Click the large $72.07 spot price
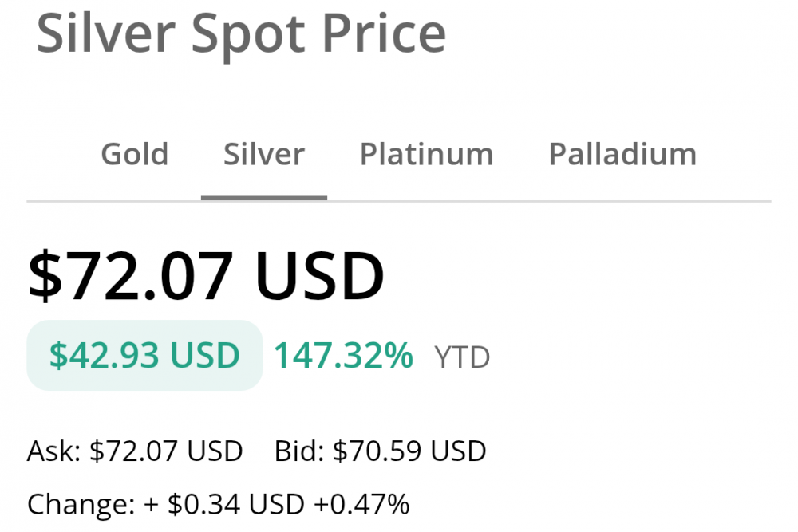This screenshot has height=532, width=798. pyautogui.click(x=130, y=276)
